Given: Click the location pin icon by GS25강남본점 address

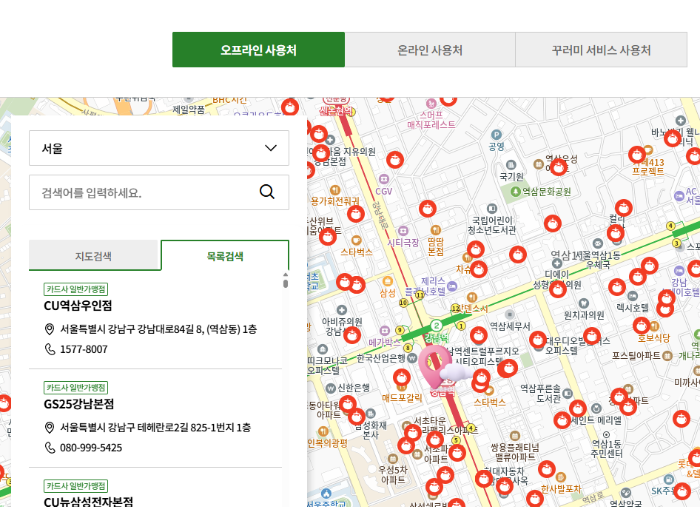Looking at the screenshot, I should [50, 428].
